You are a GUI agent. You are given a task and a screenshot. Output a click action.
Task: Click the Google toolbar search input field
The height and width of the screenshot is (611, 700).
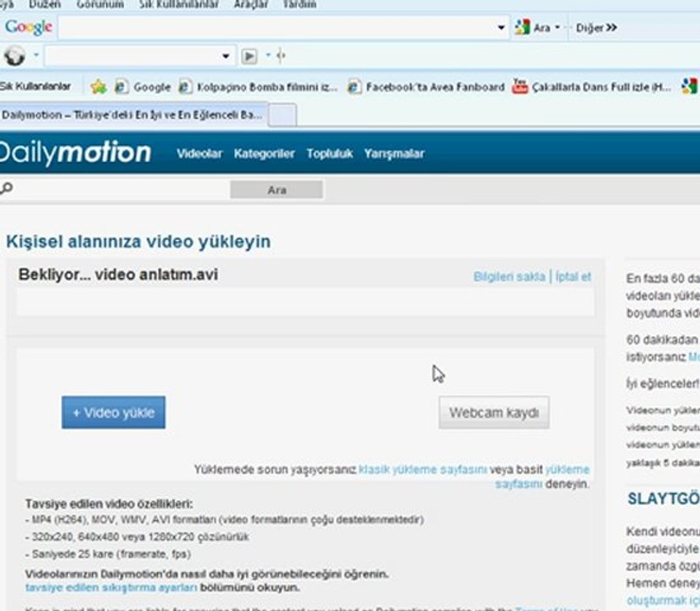click(x=277, y=28)
